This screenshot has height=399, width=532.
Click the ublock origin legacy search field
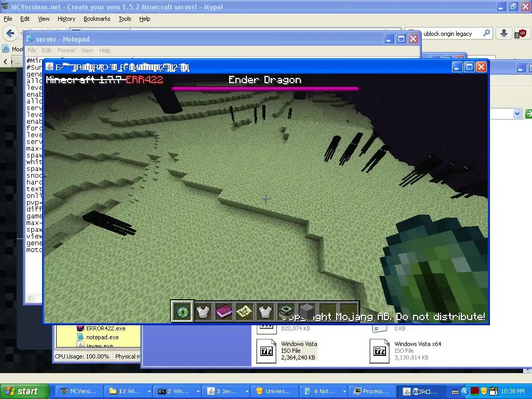pyautogui.click(x=448, y=34)
